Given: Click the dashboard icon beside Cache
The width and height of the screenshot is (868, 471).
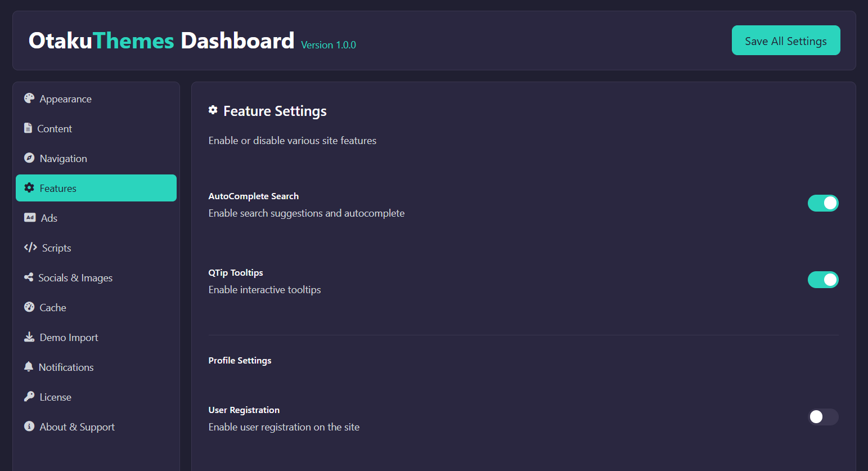Looking at the screenshot, I should 30,307.
